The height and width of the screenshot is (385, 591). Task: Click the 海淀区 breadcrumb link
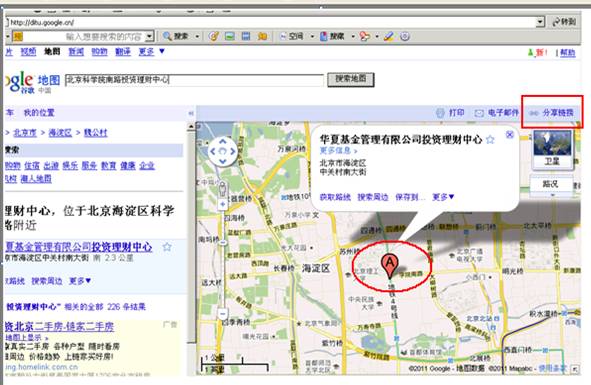pos(60,133)
